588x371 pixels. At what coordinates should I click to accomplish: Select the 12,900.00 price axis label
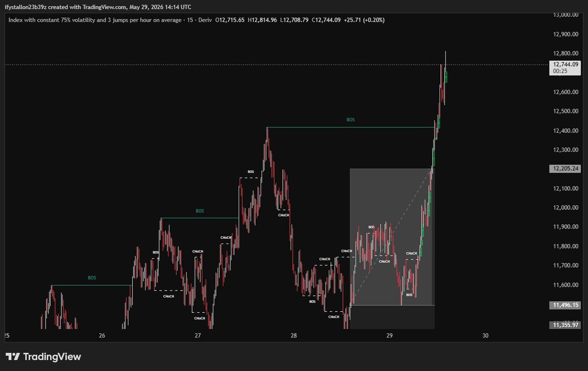point(566,34)
